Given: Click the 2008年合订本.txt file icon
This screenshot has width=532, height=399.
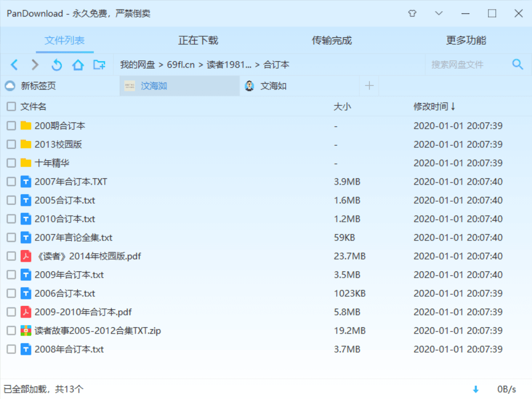Looking at the screenshot, I should pos(26,349).
